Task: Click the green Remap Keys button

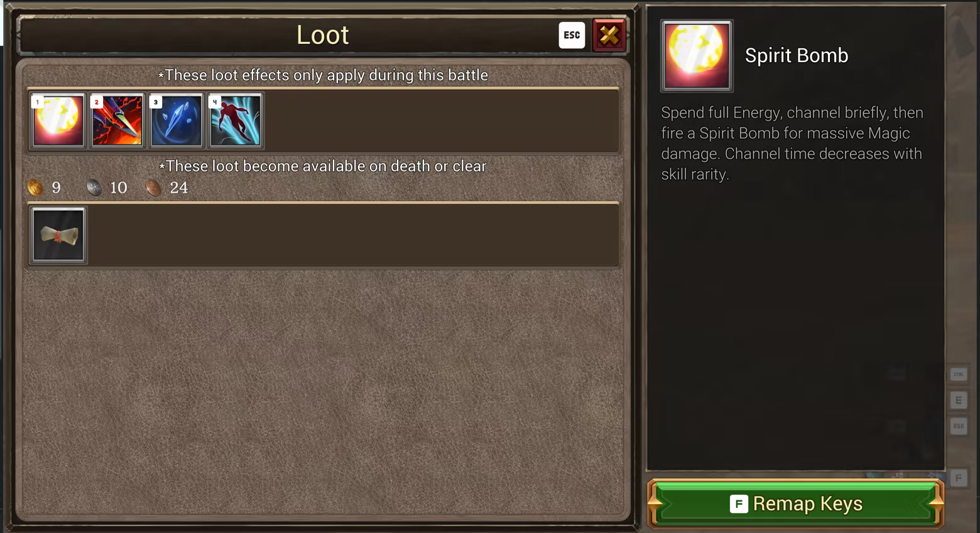Action: coord(795,503)
